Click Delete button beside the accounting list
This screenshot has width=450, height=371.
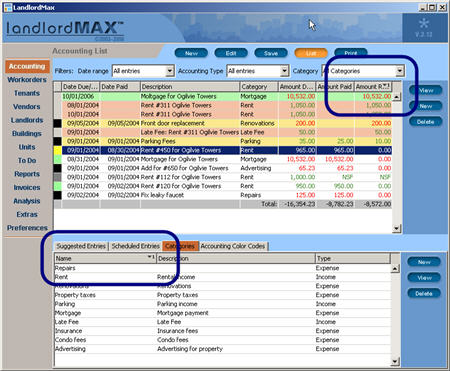coord(426,122)
